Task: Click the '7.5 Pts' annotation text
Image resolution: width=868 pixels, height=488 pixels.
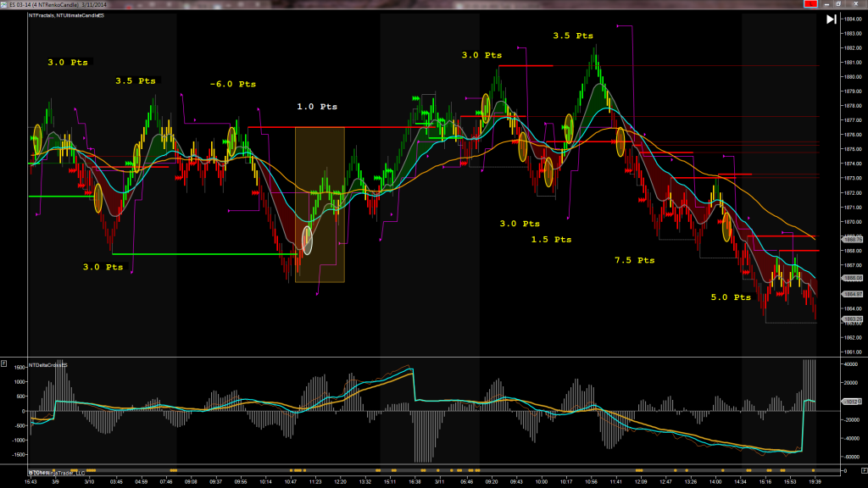Action: tap(634, 261)
